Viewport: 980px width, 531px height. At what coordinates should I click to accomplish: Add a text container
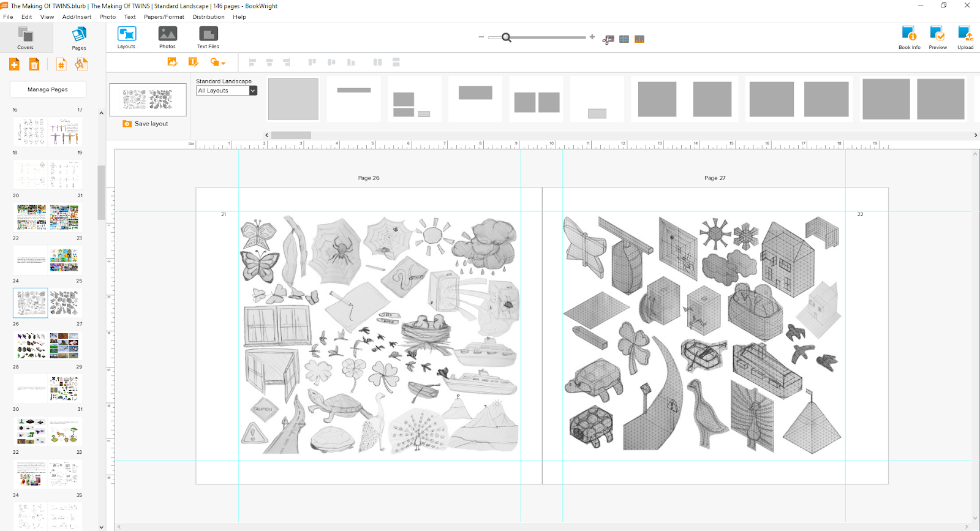(193, 62)
